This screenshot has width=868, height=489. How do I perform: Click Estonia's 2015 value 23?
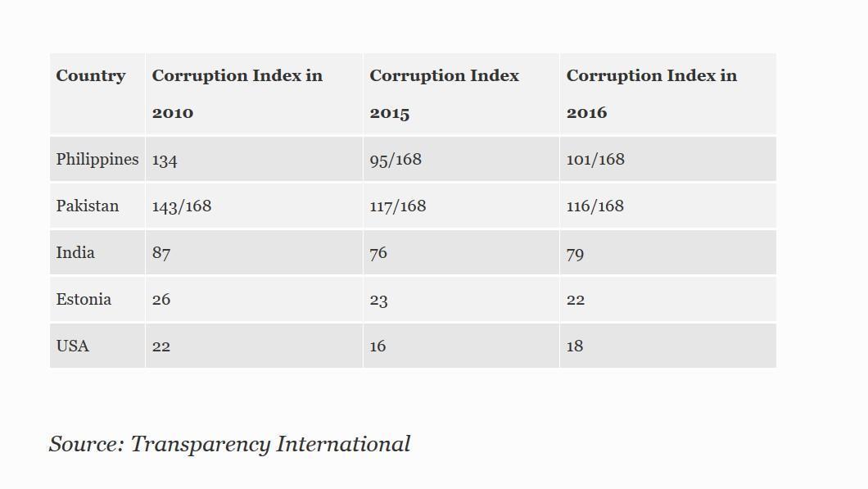[378, 300]
